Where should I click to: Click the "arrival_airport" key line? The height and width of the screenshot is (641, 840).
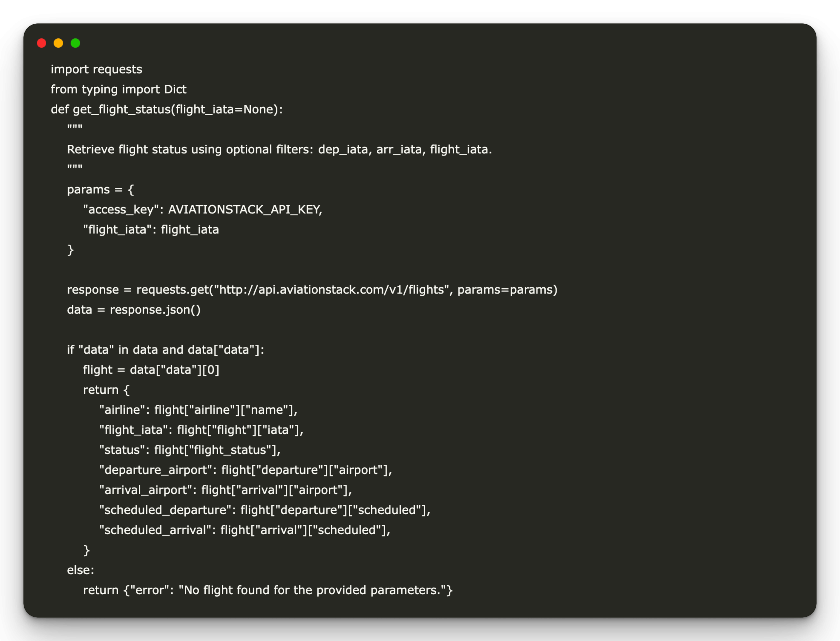(225, 490)
